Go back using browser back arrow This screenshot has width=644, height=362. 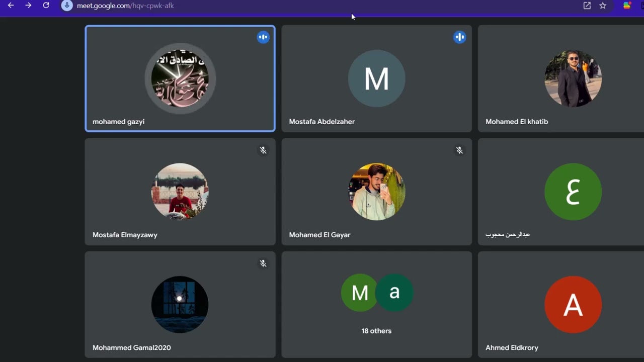pyautogui.click(x=11, y=6)
